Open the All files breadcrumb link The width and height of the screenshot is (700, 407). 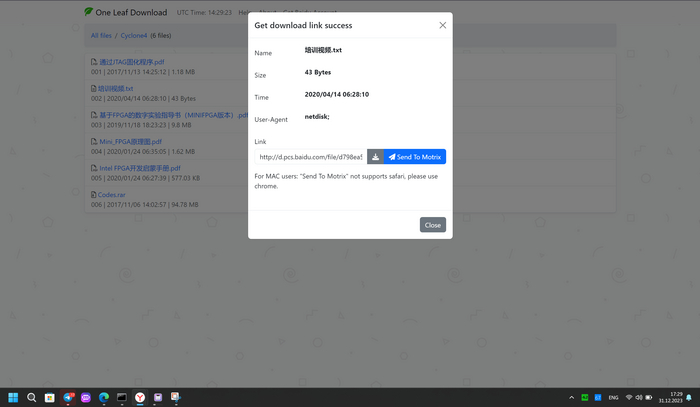click(101, 36)
